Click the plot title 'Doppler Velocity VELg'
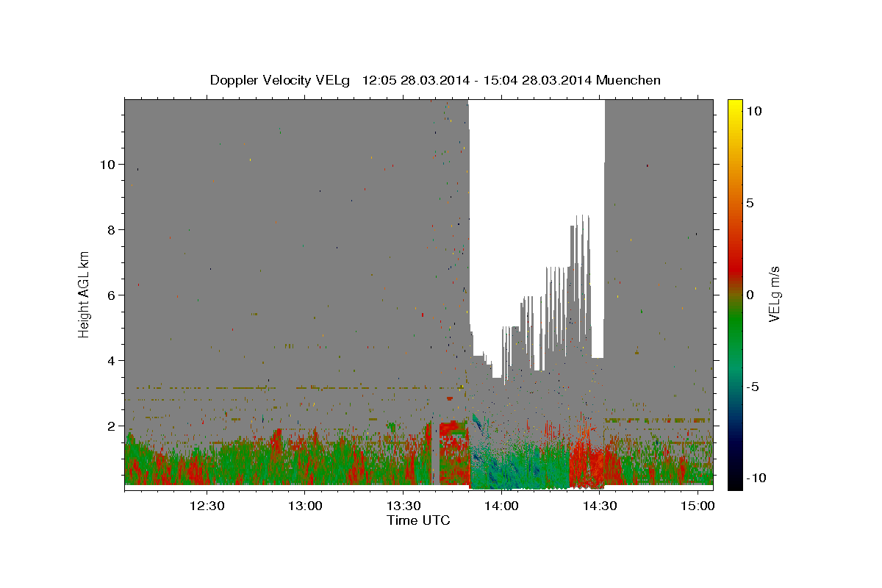This screenshot has width=882, height=588. point(282,80)
